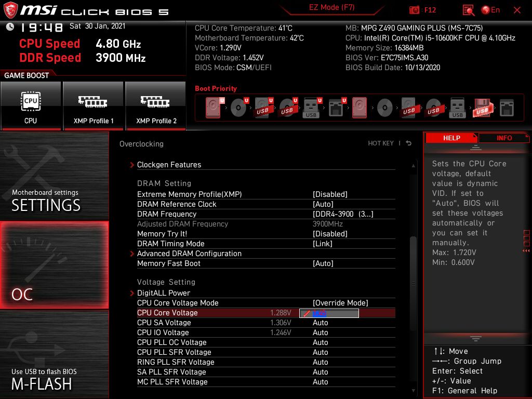Viewport: 532px width, 399px height.
Task: Select the legacy CD/DVD boot icon without U badge
Action: (385, 108)
